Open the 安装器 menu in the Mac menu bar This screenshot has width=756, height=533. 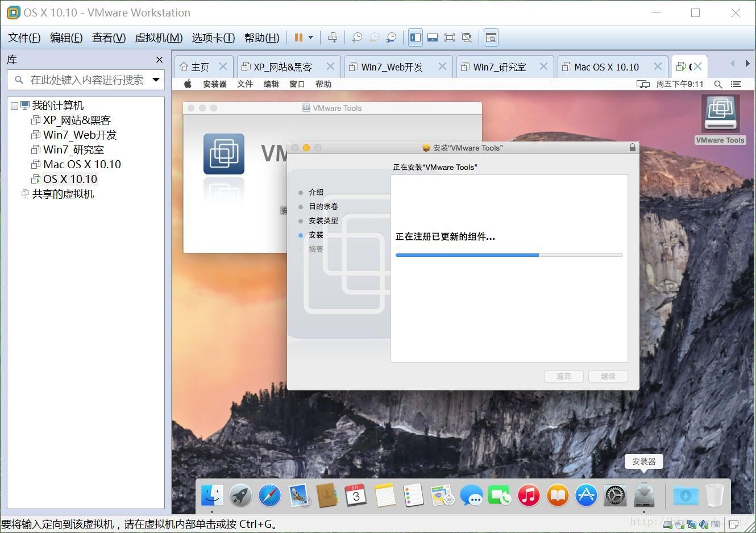pos(214,84)
